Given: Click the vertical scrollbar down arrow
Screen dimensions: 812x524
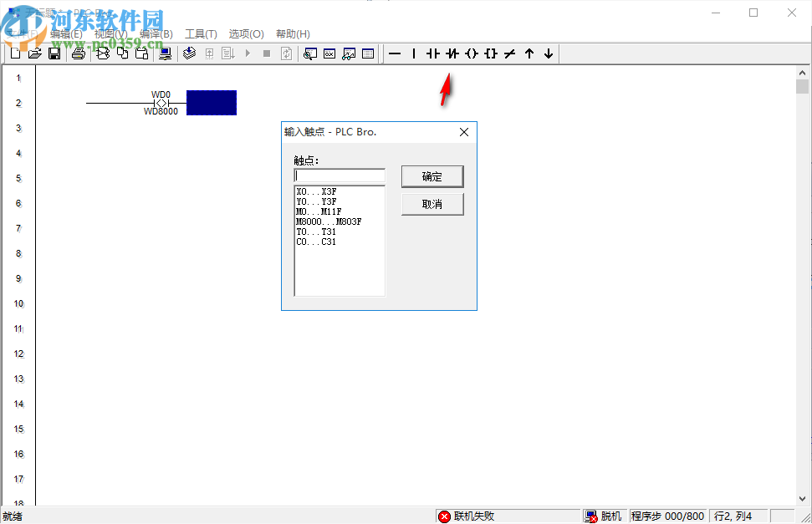Looking at the screenshot, I should (x=802, y=499).
